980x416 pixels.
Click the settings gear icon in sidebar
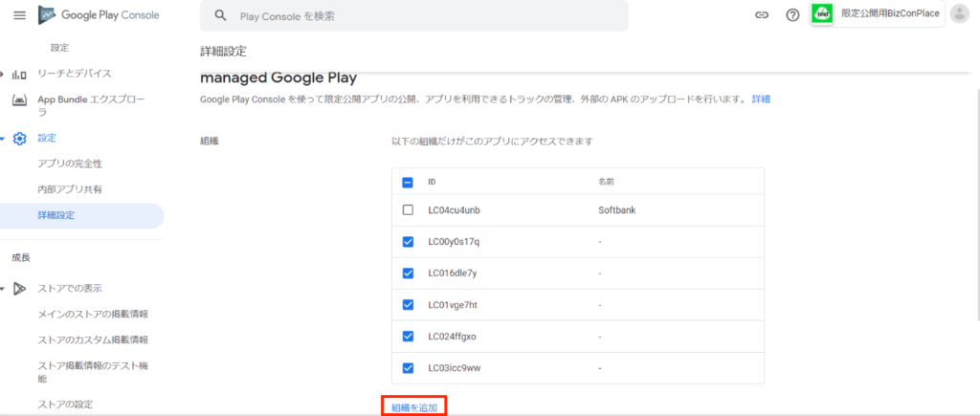(x=19, y=139)
